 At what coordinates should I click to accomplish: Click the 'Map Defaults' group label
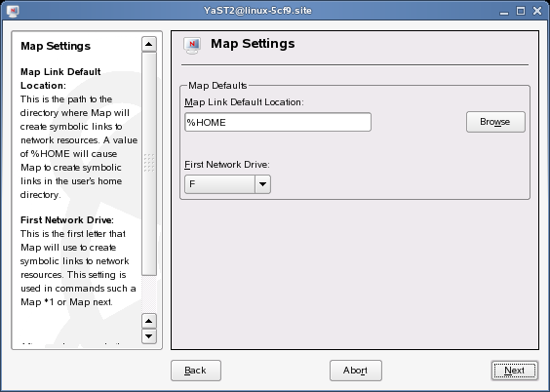click(217, 86)
